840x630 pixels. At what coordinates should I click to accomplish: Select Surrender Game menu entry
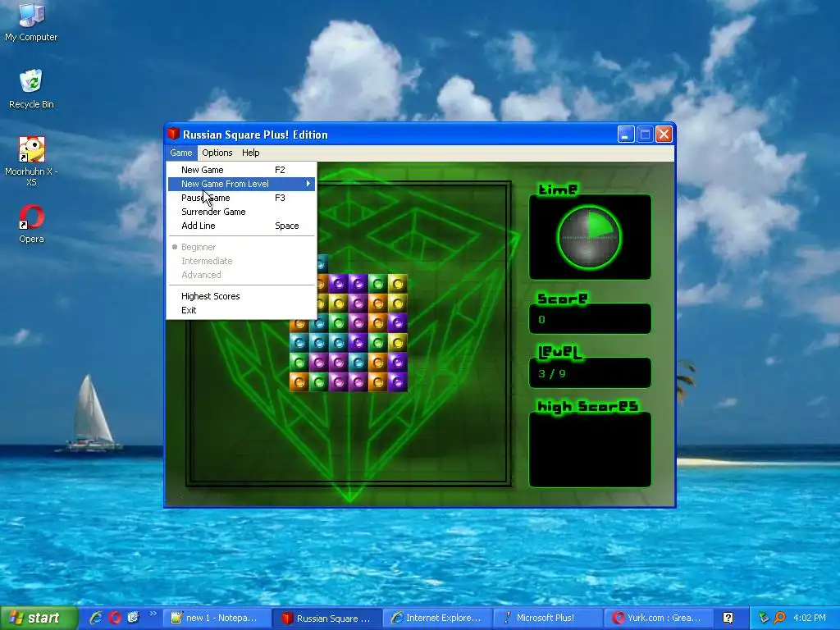point(241,212)
